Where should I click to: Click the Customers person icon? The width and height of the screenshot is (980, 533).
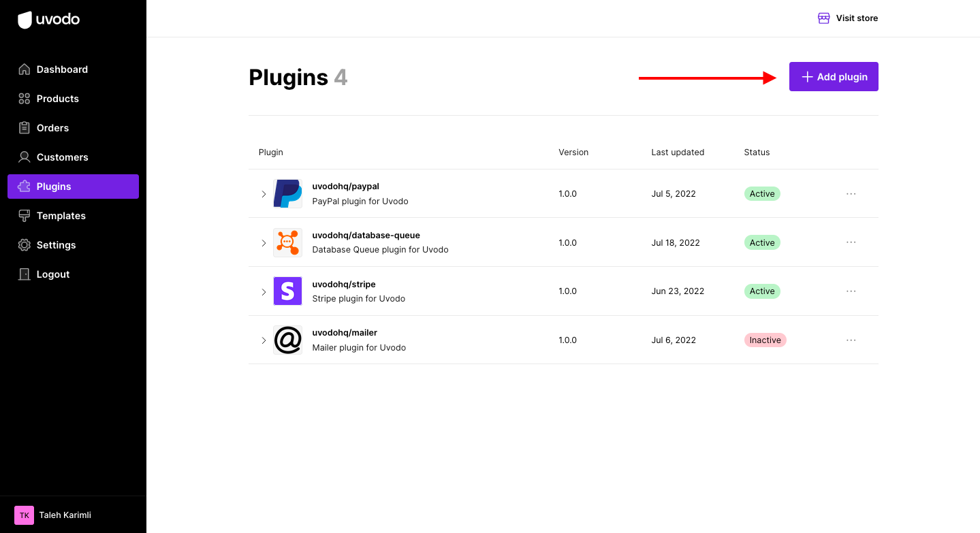(x=25, y=157)
